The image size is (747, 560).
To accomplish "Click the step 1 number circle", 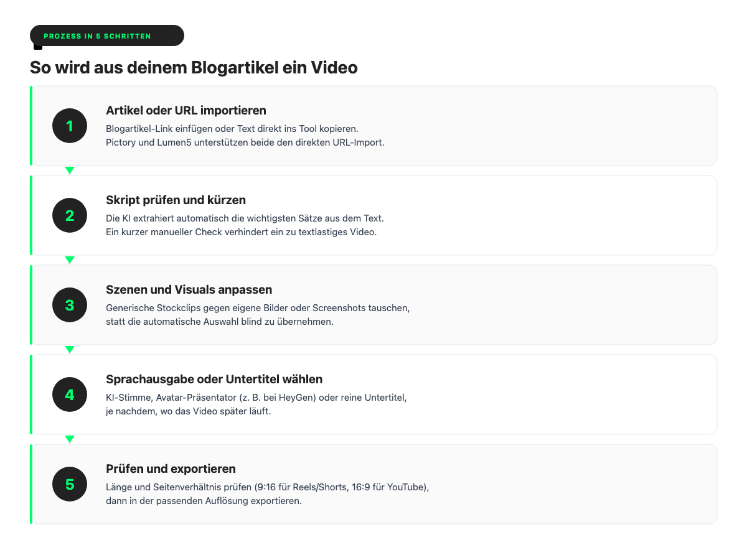I will tap(70, 126).
